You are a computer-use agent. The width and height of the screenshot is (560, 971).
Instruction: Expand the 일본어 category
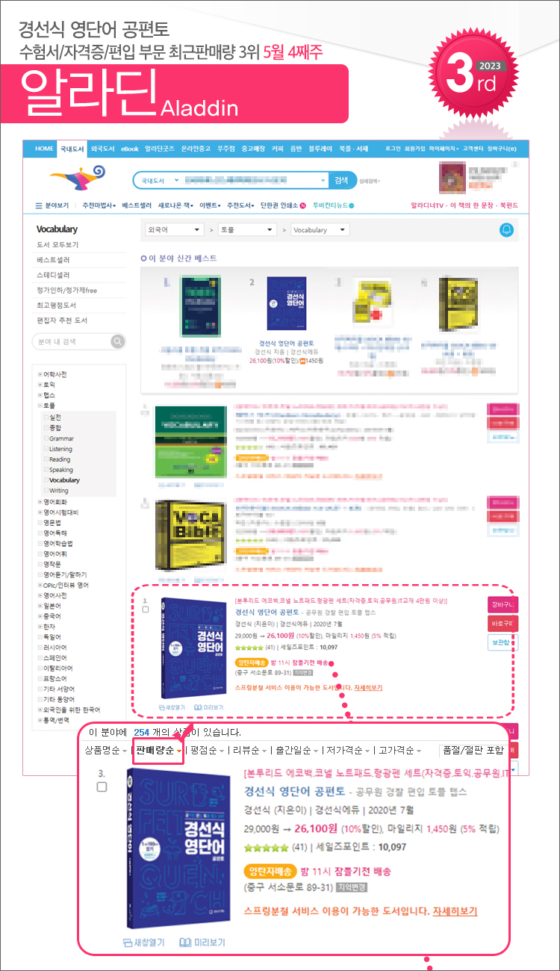pos(40,606)
